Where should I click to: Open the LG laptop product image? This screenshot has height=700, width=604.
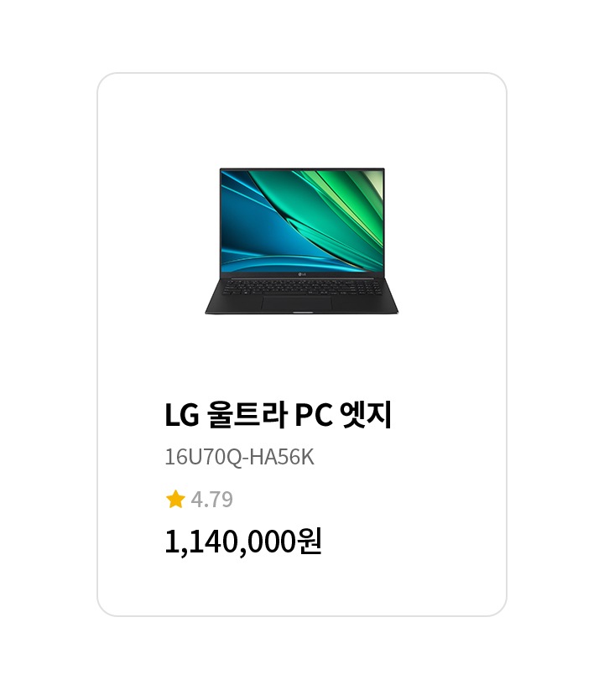[x=301, y=241]
